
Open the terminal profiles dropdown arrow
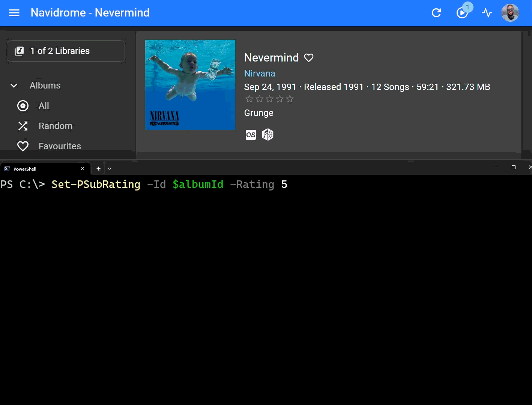pyautogui.click(x=110, y=169)
